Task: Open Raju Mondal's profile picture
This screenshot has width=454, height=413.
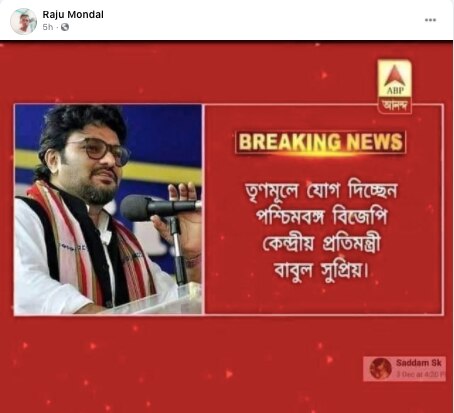Action: (23, 21)
